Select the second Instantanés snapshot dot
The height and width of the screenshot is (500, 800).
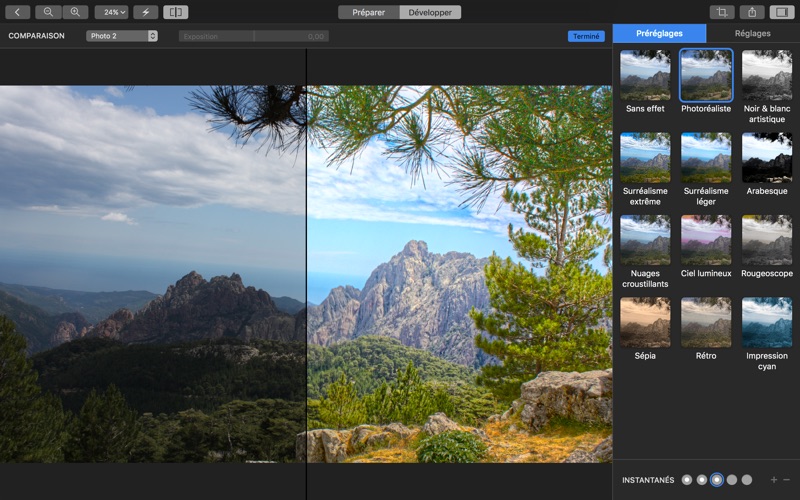pos(702,480)
